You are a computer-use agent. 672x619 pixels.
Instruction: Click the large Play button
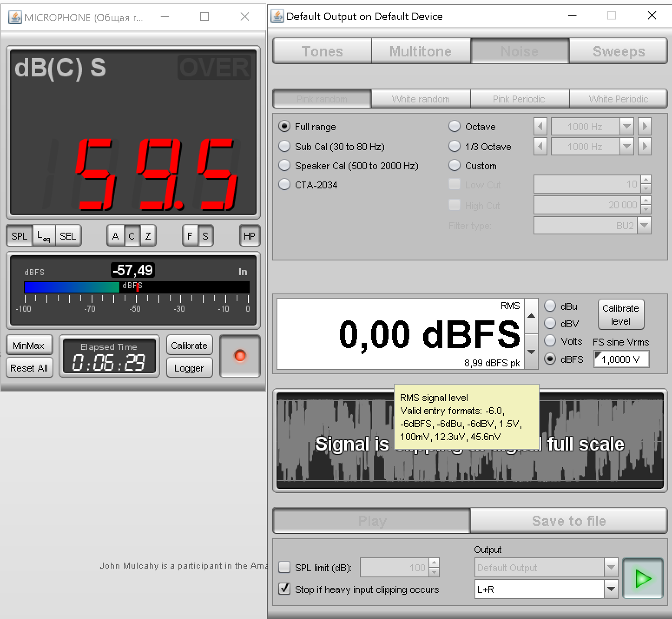(372, 521)
